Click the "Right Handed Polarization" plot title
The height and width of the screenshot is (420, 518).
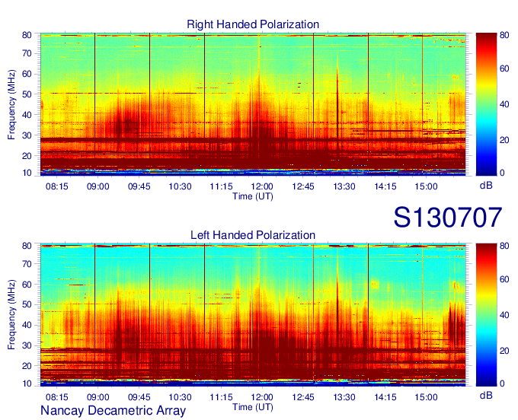click(x=253, y=24)
